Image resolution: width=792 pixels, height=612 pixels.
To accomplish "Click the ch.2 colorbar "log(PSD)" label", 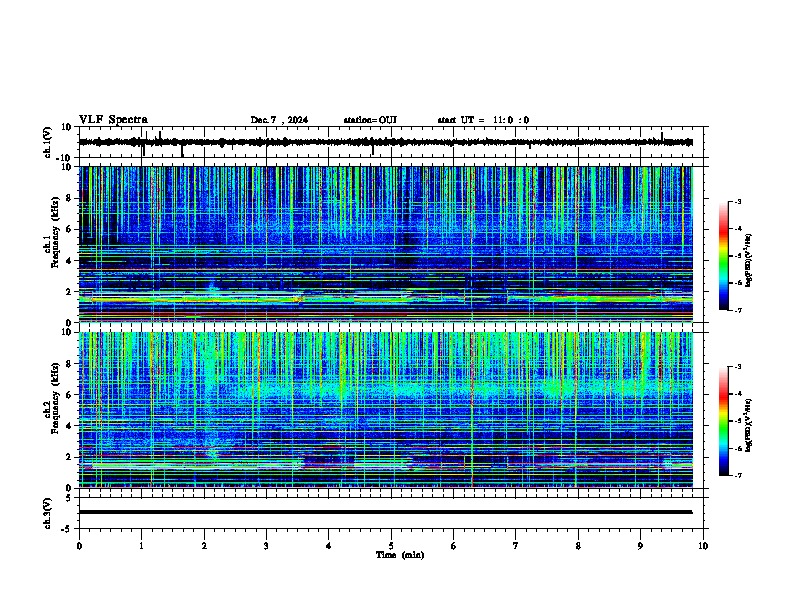I will point(749,425).
